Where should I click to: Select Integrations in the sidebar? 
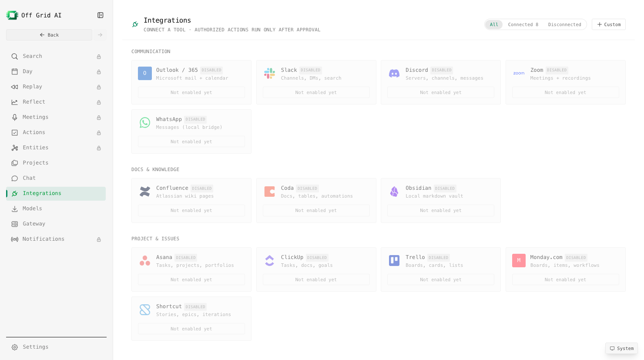coord(56,194)
